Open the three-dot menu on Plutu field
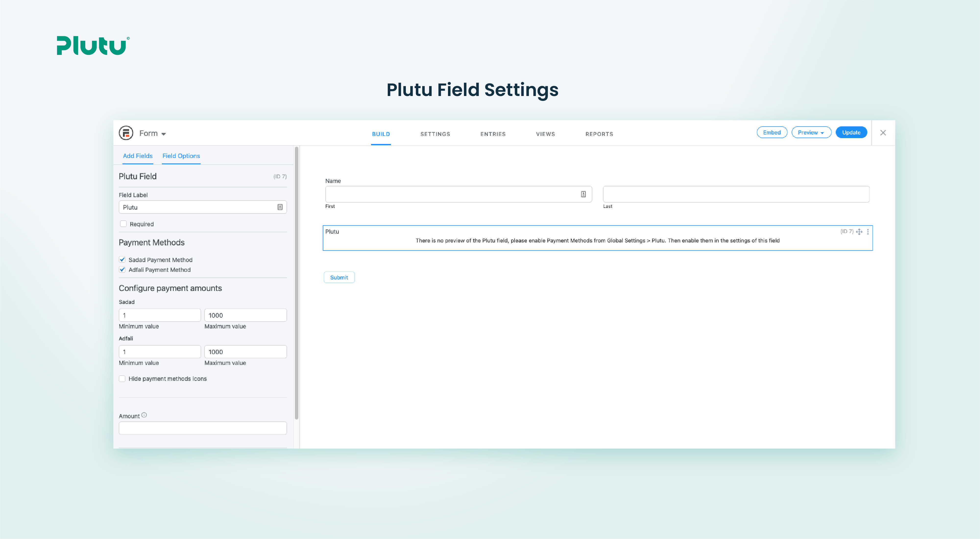Screen dimensions: 980x539 (x=868, y=232)
